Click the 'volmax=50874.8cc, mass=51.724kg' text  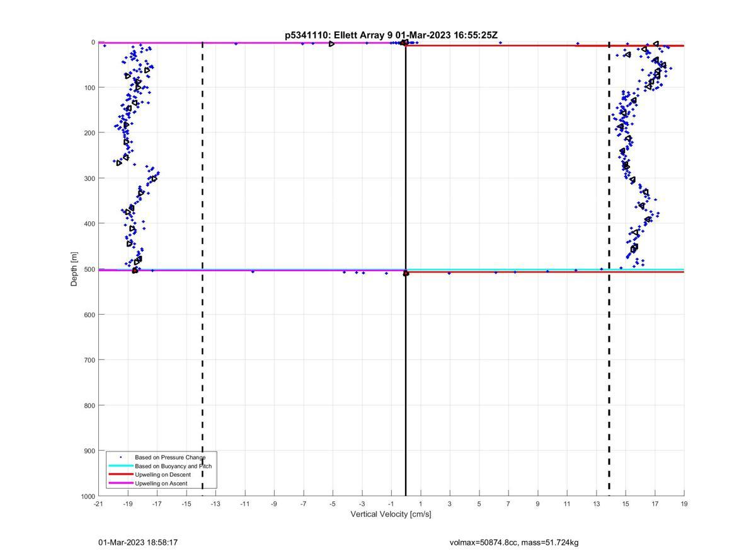point(514,542)
